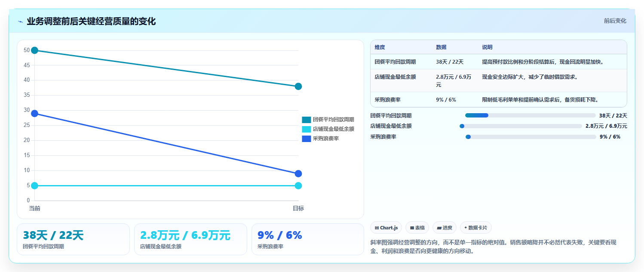Click the 团餐平均回款周期 point at 当前
This screenshot has height=272, width=644.
(35, 50)
